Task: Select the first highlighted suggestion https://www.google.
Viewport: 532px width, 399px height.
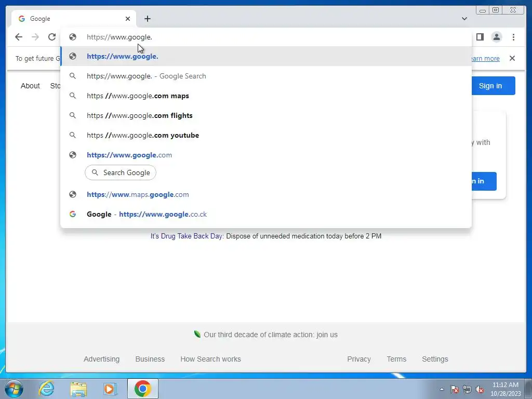Action: tap(266, 56)
